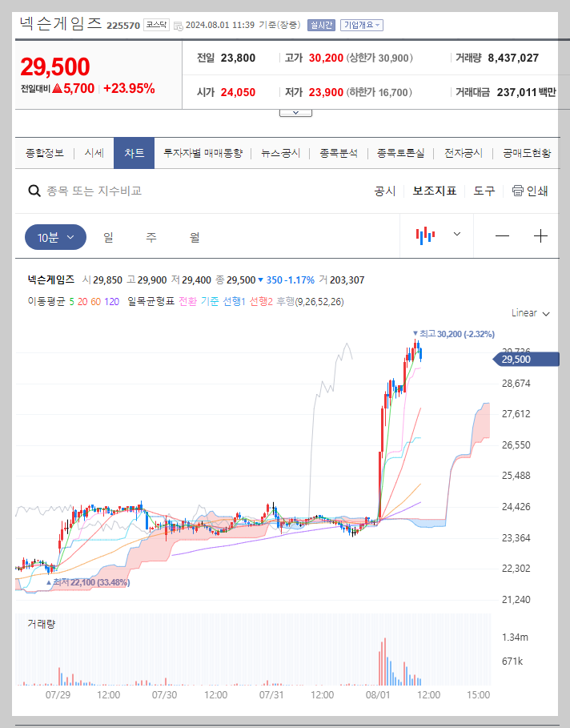Zoom out with the minus icon
The image size is (570, 728).
pyautogui.click(x=503, y=235)
